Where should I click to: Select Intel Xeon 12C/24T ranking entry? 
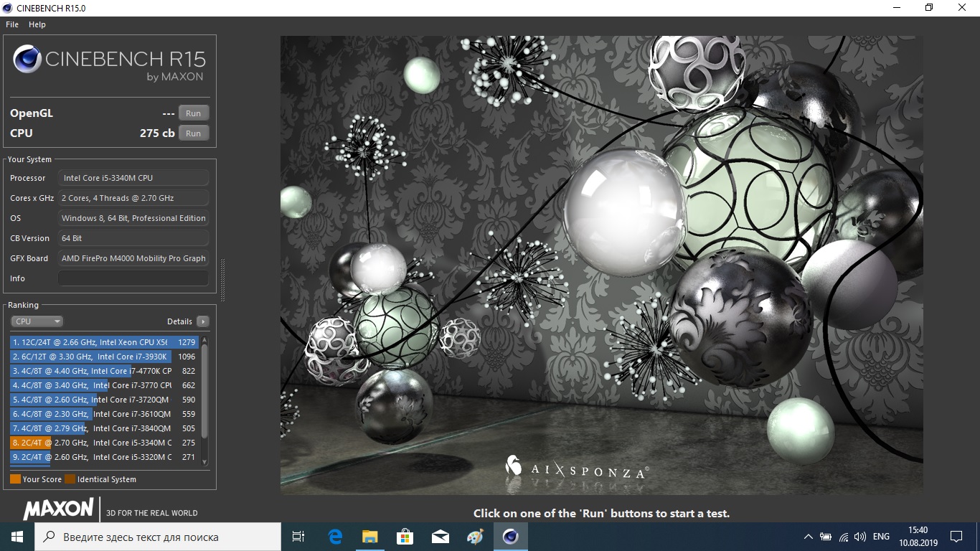click(105, 342)
